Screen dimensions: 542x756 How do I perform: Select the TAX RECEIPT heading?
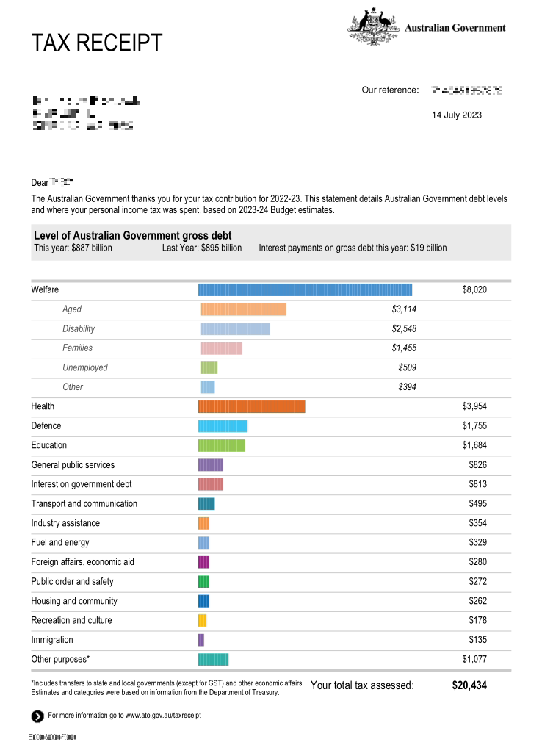pos(96,43)
